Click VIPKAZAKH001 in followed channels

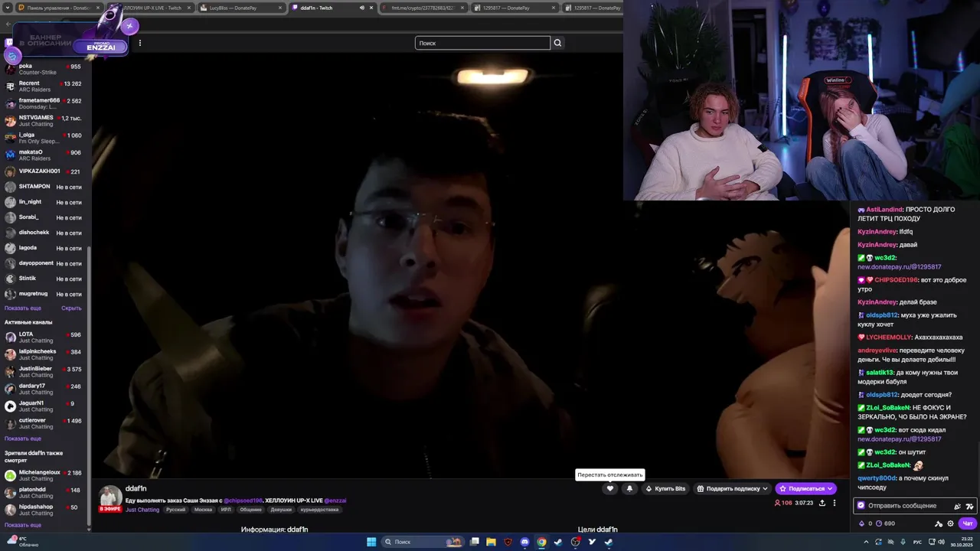tap(43, 171)
